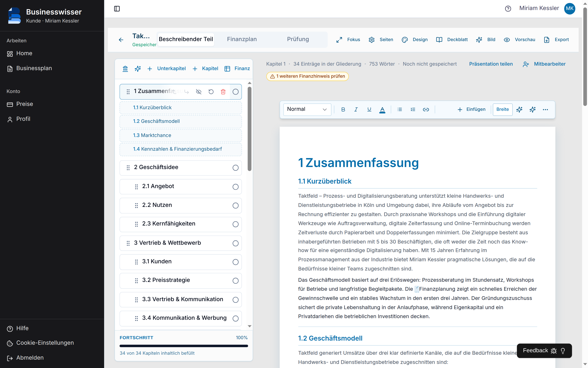This screenshot has height=368, width=588.
Task: Select the Beschreibender Teil tab
Action: tap(186, 39)
